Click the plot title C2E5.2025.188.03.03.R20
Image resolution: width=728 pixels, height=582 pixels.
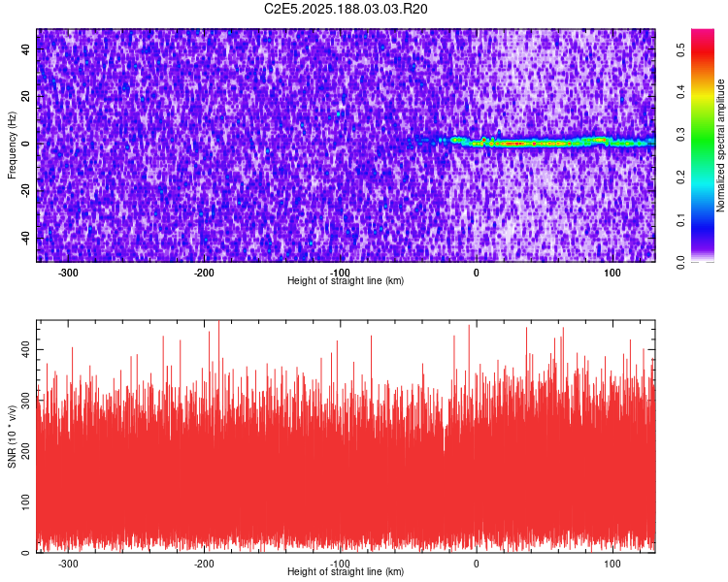click(346, 9)
